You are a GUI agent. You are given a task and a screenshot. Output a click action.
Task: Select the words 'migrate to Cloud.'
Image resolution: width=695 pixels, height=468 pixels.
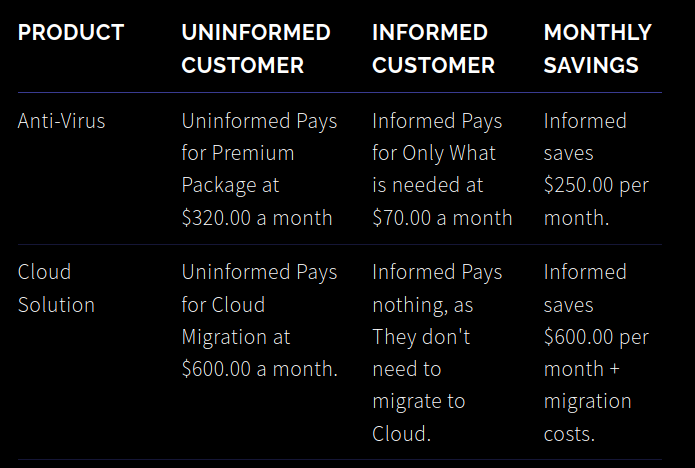point(418,417)
